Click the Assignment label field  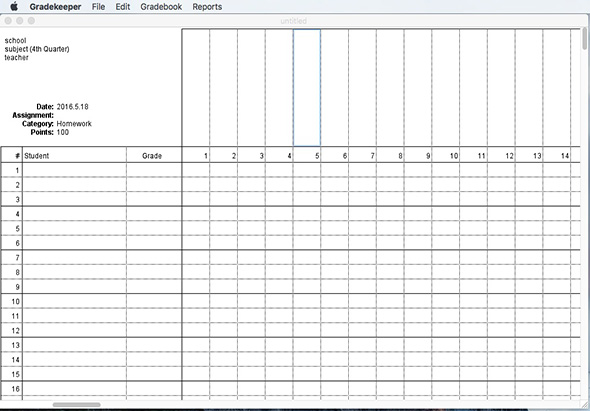33,115
